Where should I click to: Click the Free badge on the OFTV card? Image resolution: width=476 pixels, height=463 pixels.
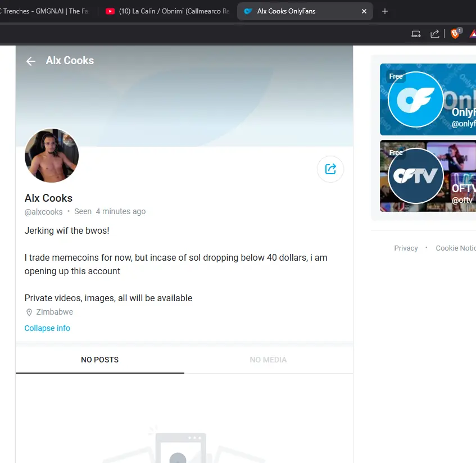[x=396, y=152]
